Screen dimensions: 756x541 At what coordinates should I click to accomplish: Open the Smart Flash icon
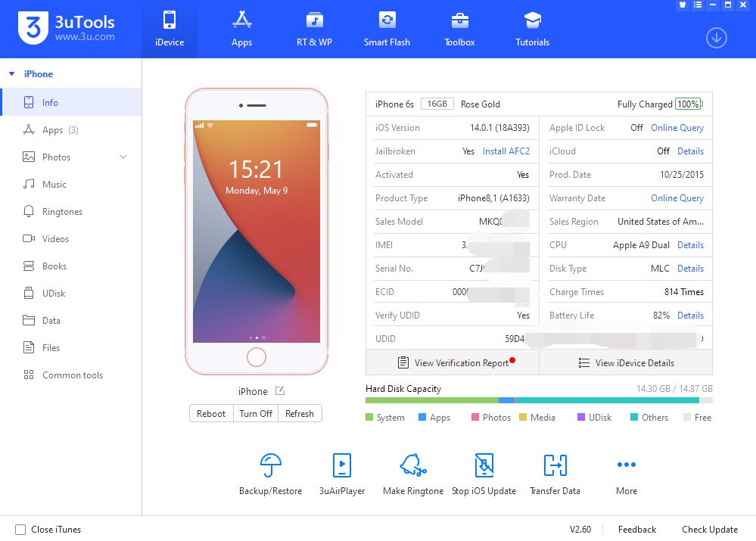387,20
